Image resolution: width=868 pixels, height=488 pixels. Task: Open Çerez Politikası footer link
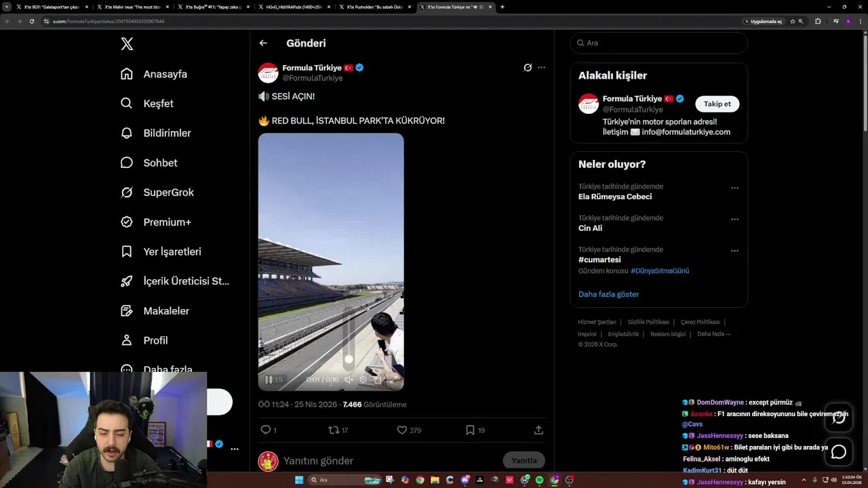click(x=701, y=322)
